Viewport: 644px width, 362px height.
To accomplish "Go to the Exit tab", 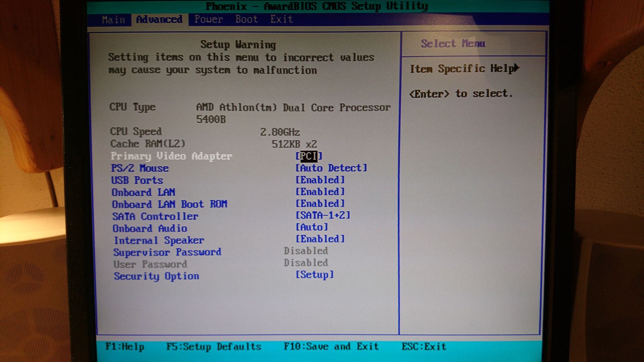I will pos(282,19).
